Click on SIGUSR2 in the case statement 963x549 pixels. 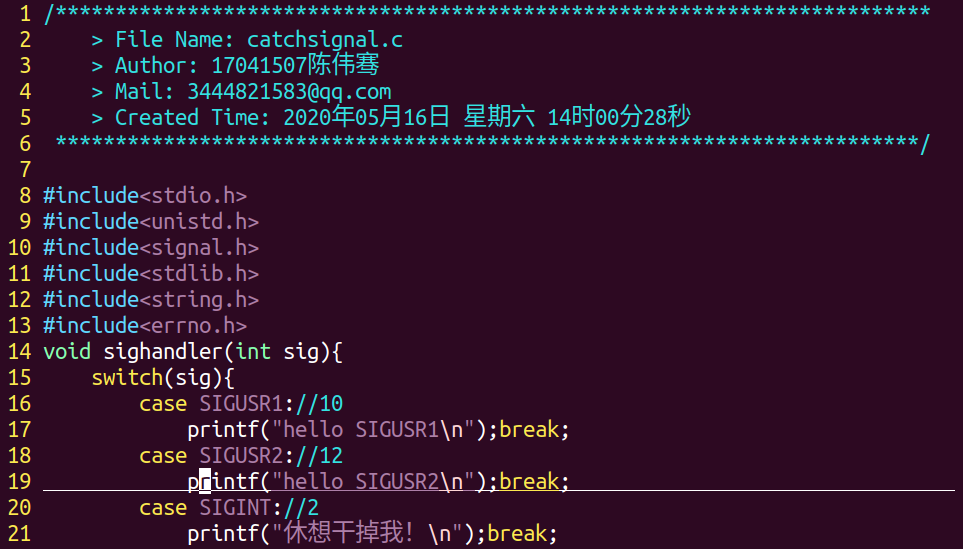point(241,456)
